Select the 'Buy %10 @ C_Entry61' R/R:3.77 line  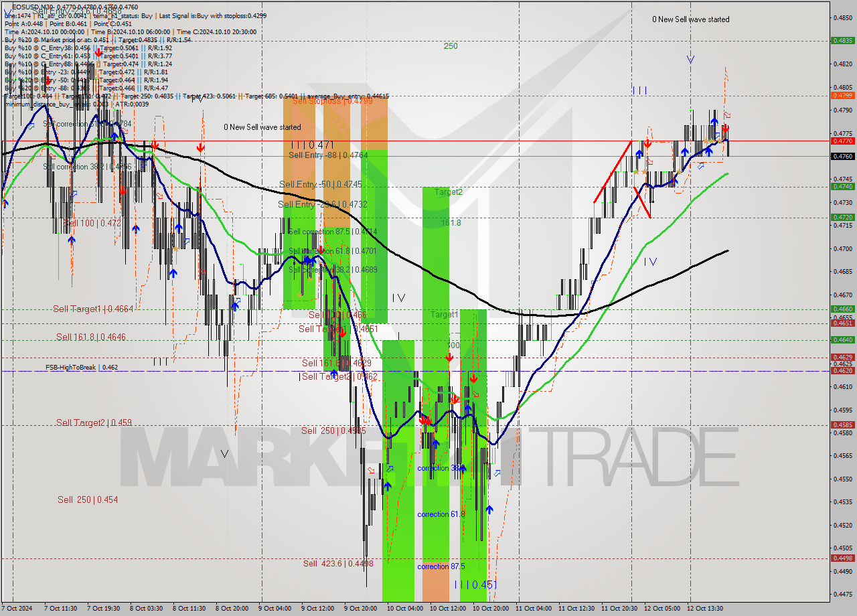[x=88, y=56]
